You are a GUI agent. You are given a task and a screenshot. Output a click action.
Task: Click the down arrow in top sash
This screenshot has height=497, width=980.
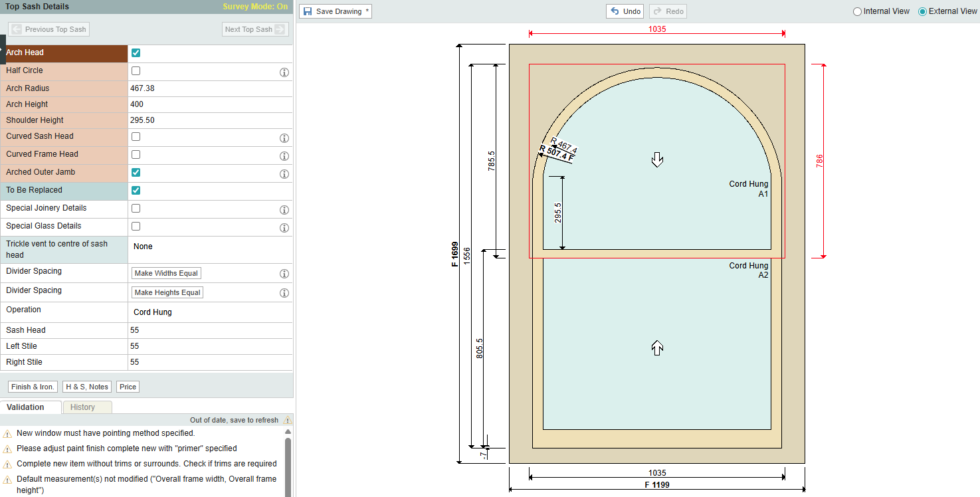coord(657,159)
